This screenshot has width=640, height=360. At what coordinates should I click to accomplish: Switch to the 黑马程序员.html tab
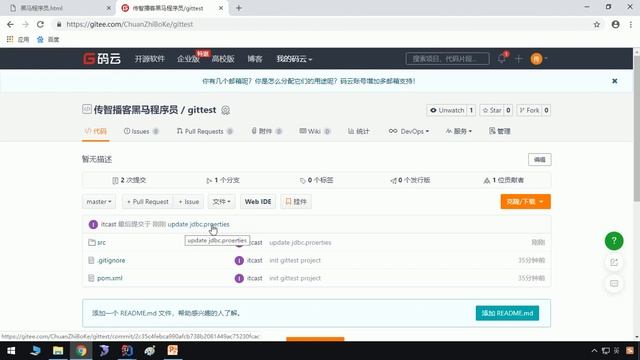(59, 8)
